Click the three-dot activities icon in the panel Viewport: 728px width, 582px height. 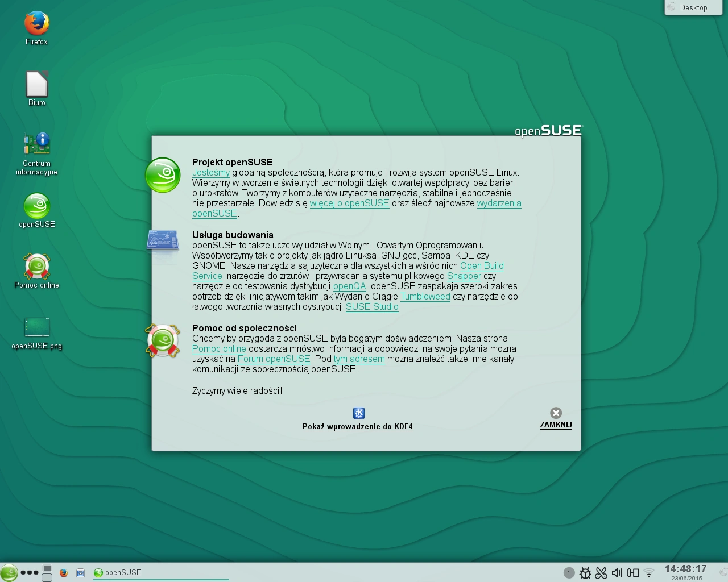coord(30,573)
